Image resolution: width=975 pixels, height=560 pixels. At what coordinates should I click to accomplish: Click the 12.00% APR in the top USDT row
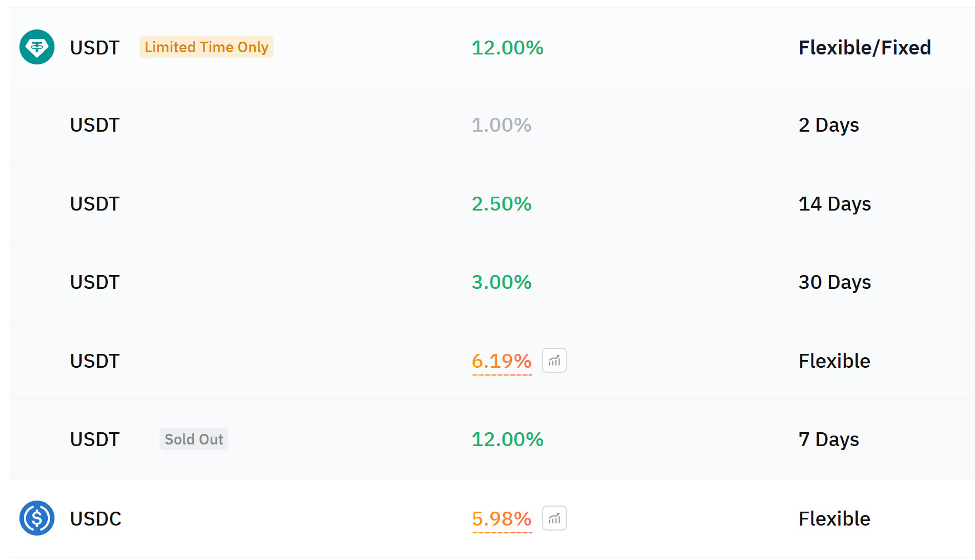pos(507,48)
